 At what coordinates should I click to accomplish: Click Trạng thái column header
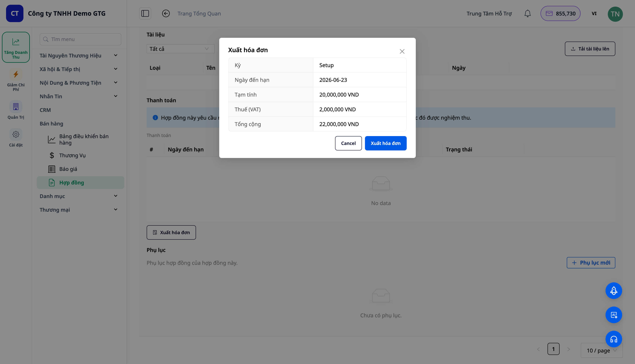point(459,149)
